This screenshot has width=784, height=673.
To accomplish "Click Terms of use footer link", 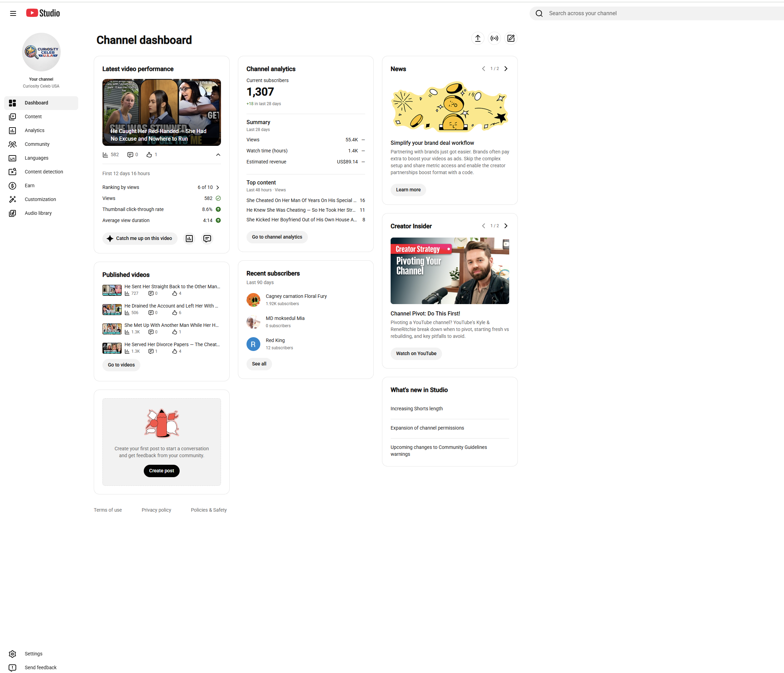I will click(x=108, y=510).
